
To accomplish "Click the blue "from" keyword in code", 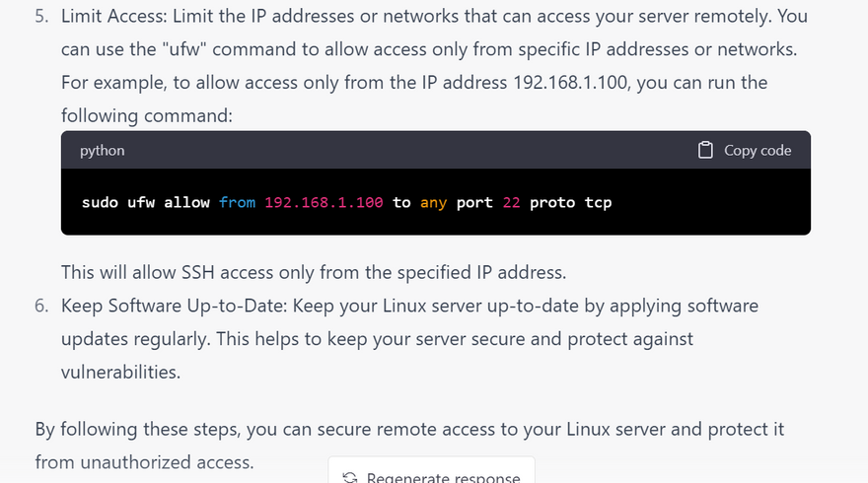I will [x=237, y=202].
